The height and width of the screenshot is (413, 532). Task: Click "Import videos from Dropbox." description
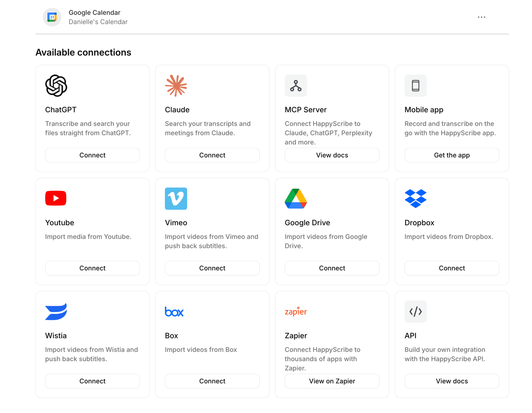[449, 237]
